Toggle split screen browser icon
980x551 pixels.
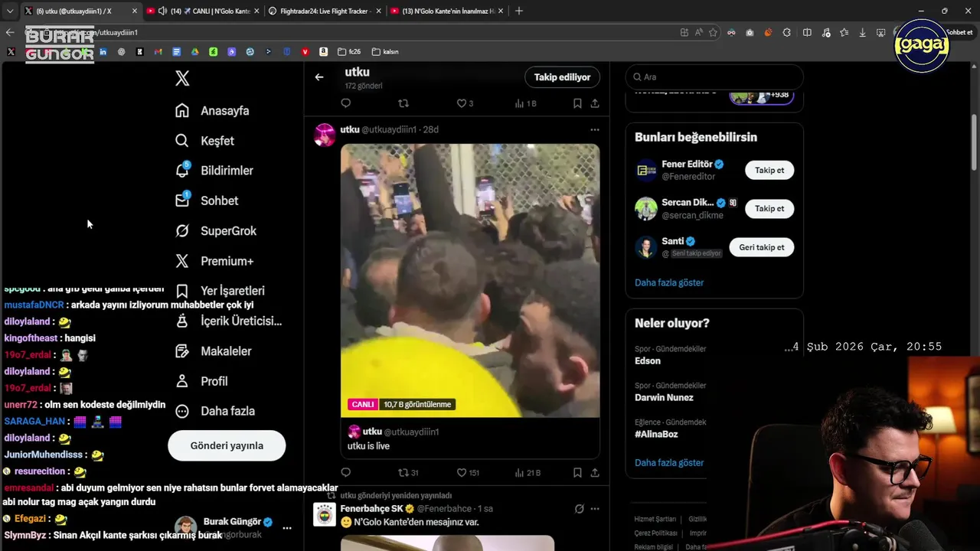[x=807, y=32]
